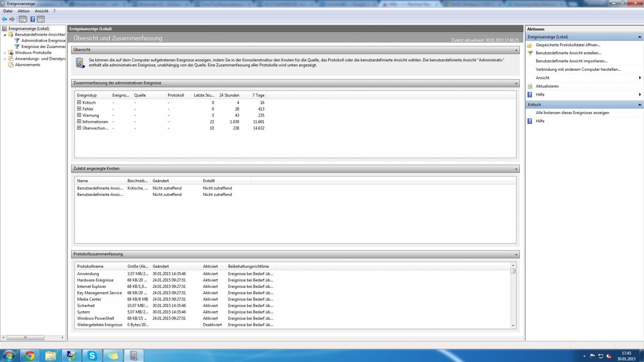Open Google Chrome from the taskbar
The image size is (644, 362).
30,356
